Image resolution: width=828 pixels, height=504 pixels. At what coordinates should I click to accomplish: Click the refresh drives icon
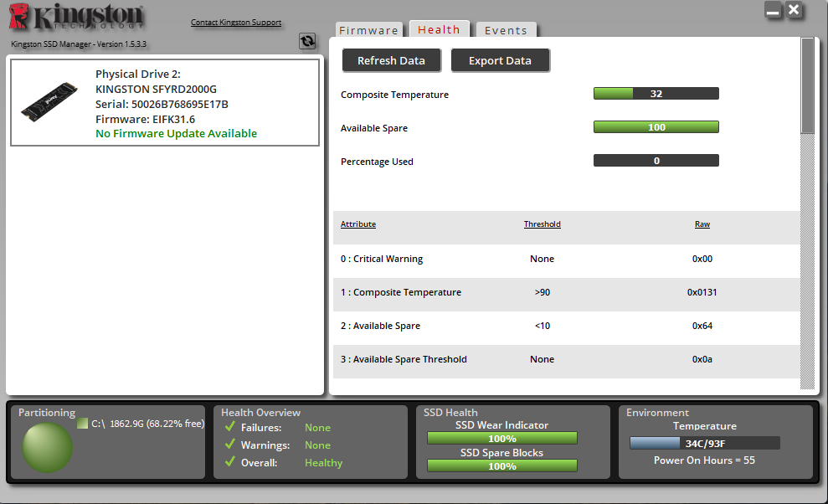[307, 41]
